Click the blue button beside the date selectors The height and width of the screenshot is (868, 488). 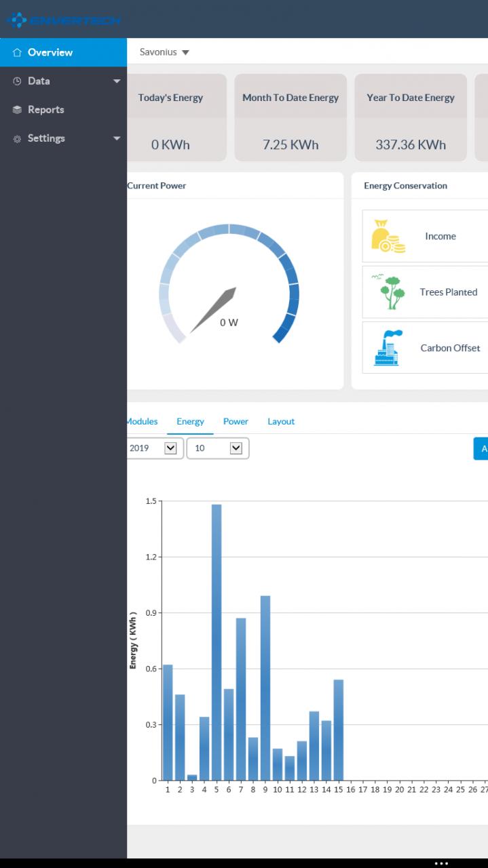(481, 449)
